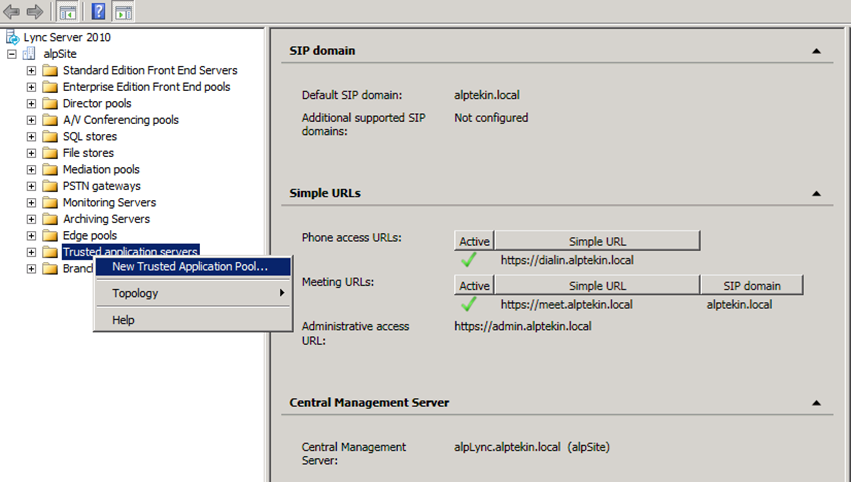This screenshot has height=482, width=851.
Task: Click the Default SIP domain value alptekin.local
Action: click(x=487, y=95)
